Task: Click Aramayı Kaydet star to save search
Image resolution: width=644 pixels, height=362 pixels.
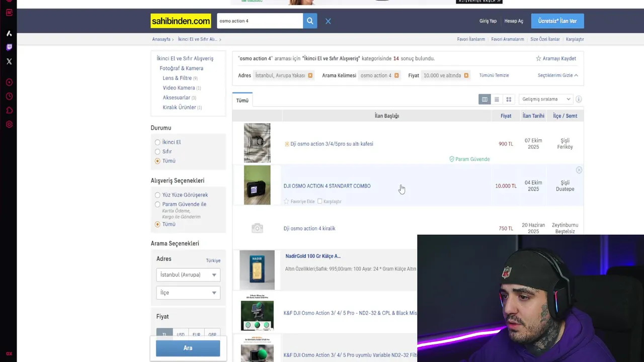Action: coord(538,58)
